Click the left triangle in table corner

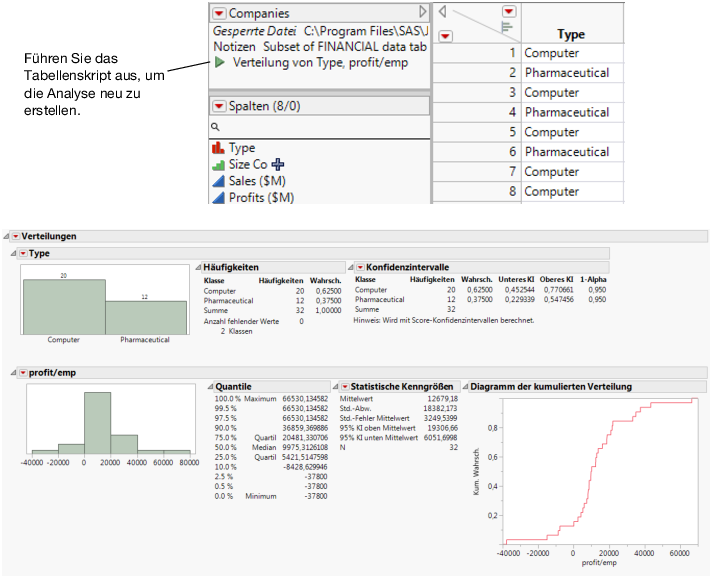point(442,11)
